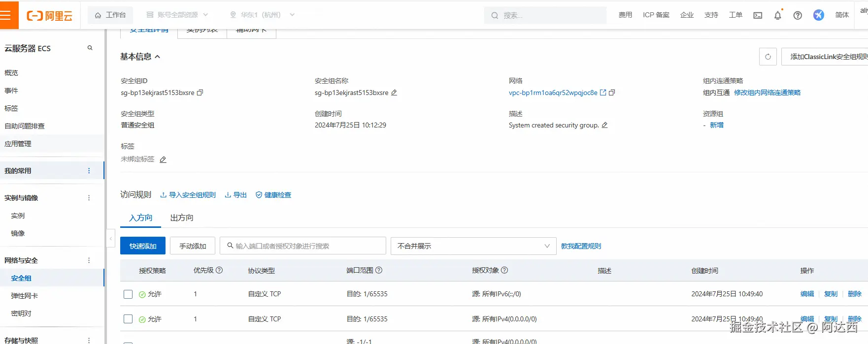Click 手动添加 button
This screenshot has height=344, width=868.
click(x=193, y=246)
